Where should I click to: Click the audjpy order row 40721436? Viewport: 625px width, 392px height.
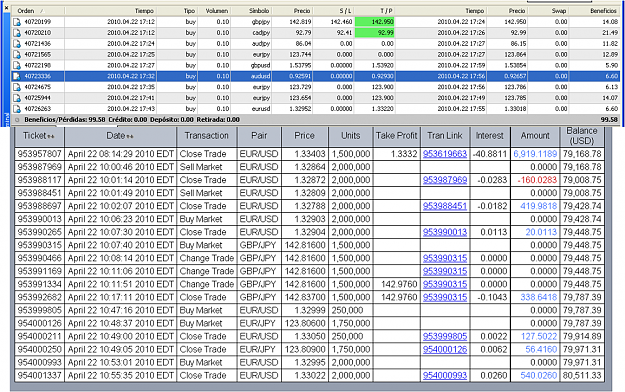pyautogui.click(x=316, y=43)
